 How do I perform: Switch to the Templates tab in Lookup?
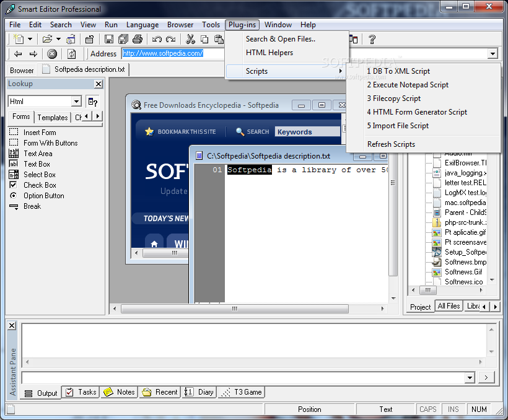[53, 117]
